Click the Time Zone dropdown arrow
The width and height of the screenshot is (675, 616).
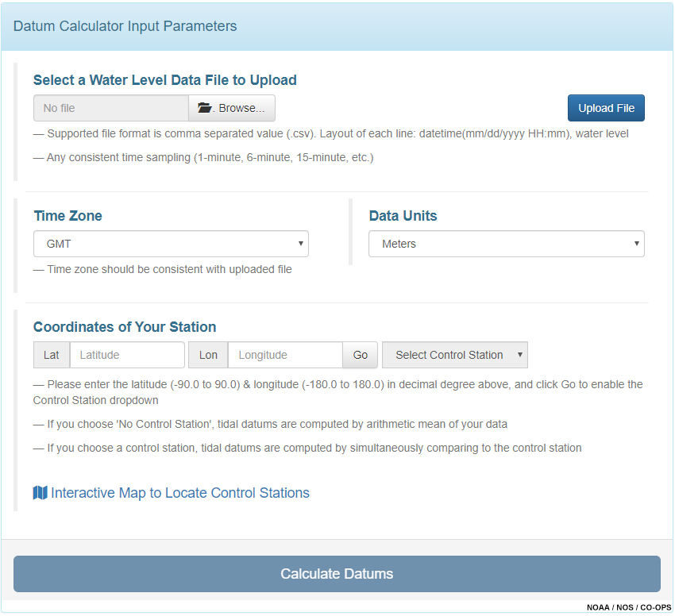pyautogui.click(x=301, y=243)
